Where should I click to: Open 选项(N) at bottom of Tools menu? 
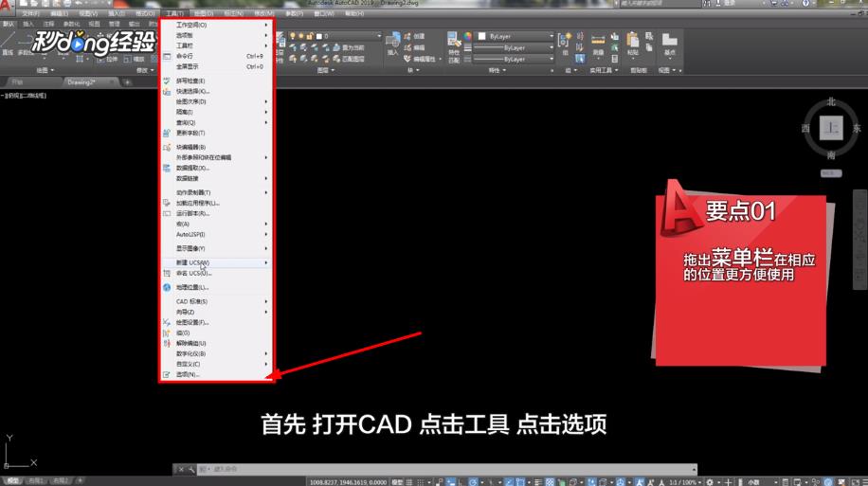[x=216, y=375]
